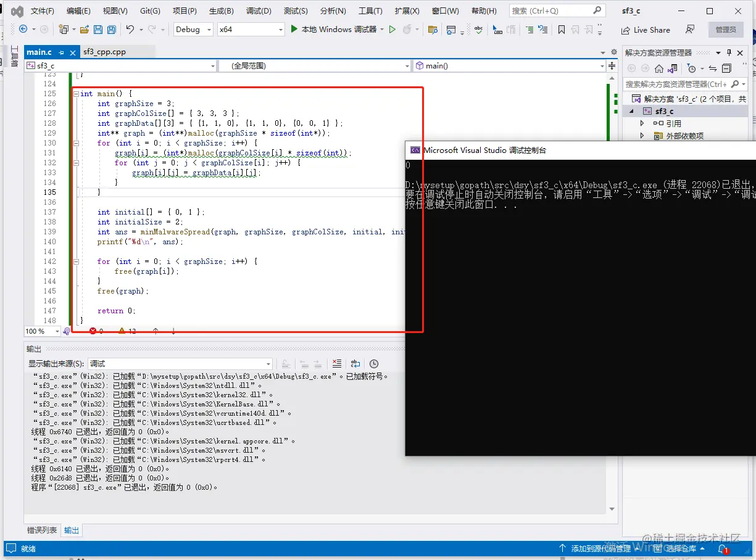Click the Home icon in Solution Explorer
The image size is (756, 560).
tap(658, 68)
